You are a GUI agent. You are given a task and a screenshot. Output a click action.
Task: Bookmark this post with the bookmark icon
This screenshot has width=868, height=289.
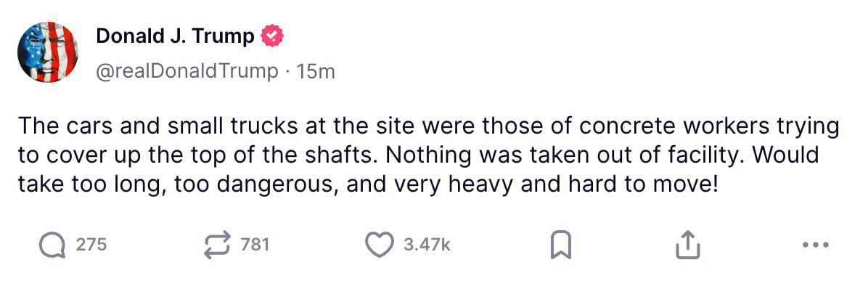click(561, 246)
